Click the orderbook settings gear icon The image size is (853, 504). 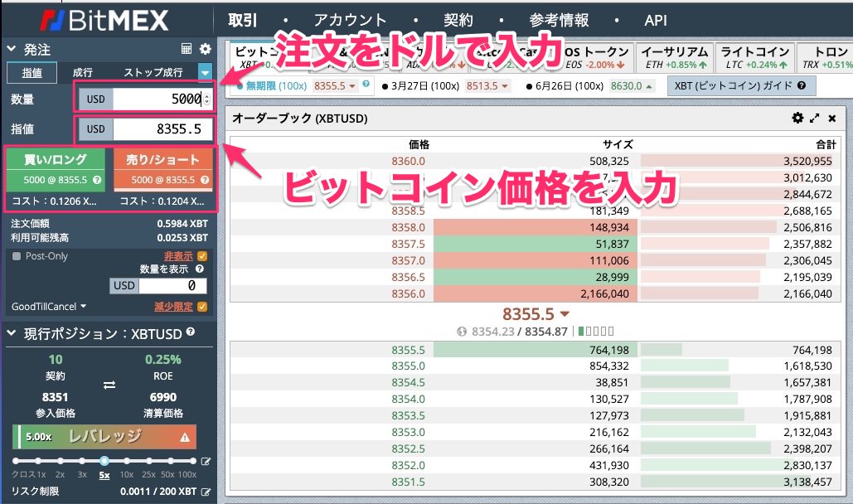(797, 119)
